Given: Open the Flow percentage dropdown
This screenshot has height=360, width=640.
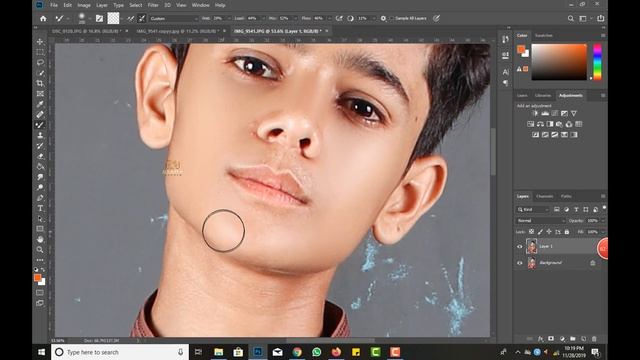Looking at the screenshot, I should [x=329, y=18].
